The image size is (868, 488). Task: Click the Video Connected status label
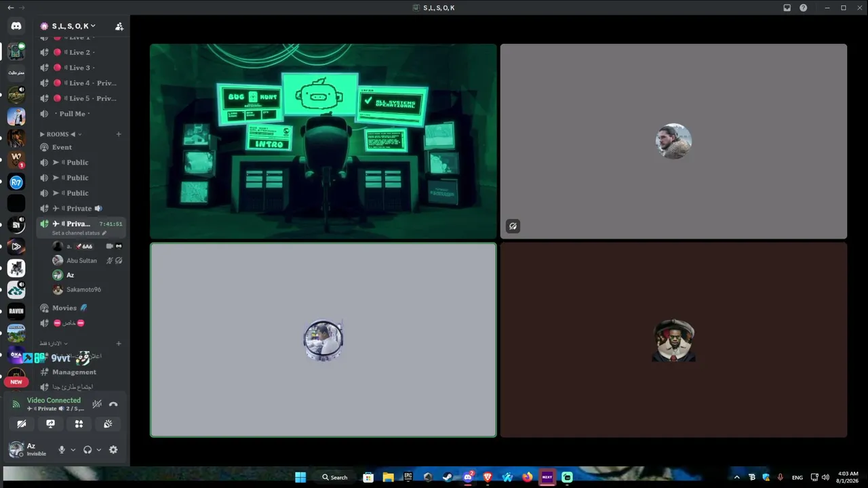pyautogui.click(x=54, y=401)
